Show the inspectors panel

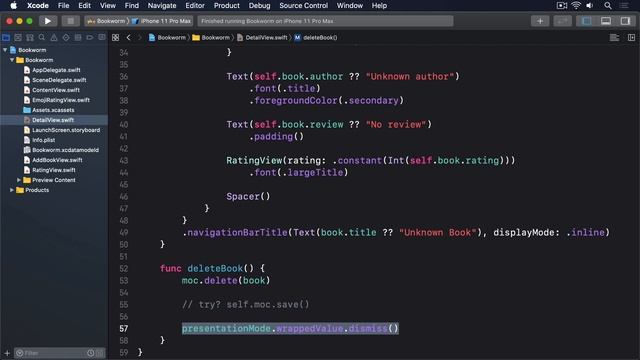(625, 21)
